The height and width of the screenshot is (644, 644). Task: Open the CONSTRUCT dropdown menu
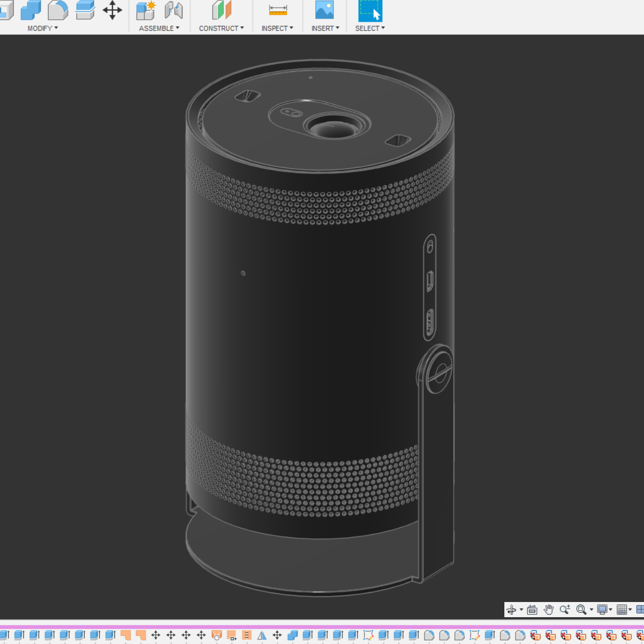(x=221, y=28)
